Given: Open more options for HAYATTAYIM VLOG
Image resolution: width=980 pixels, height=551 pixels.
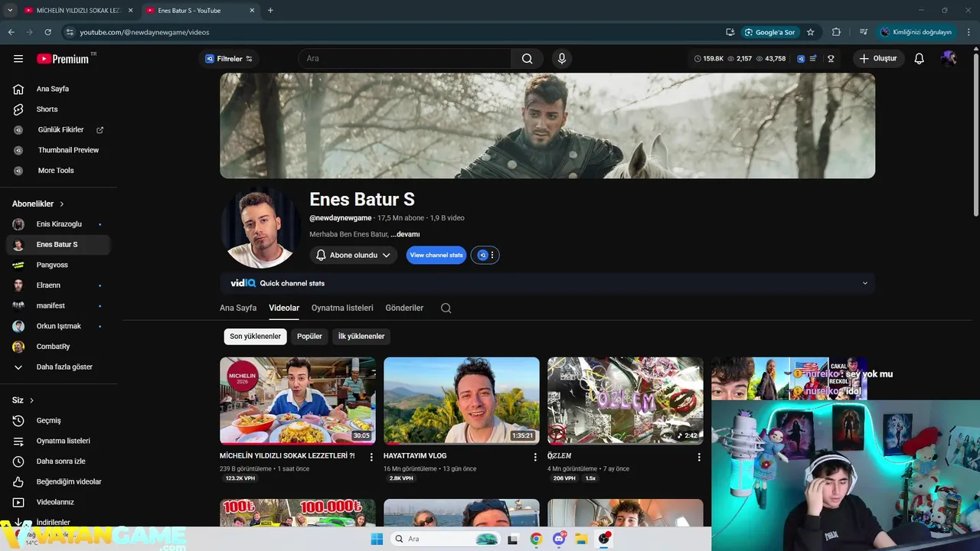Looking at the screenshot, I should coord(535,457).
